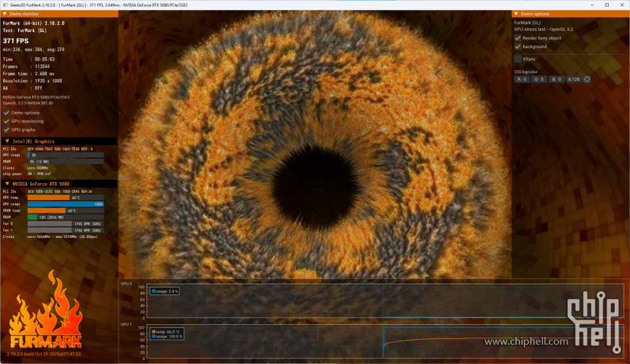Uncheck the Demo options checkbox

coord(6,113)
